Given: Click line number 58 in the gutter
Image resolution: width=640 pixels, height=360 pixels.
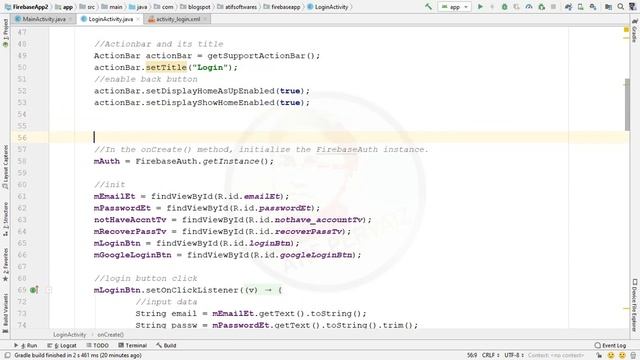Looking at the screenshot, I should click(22, 161).
